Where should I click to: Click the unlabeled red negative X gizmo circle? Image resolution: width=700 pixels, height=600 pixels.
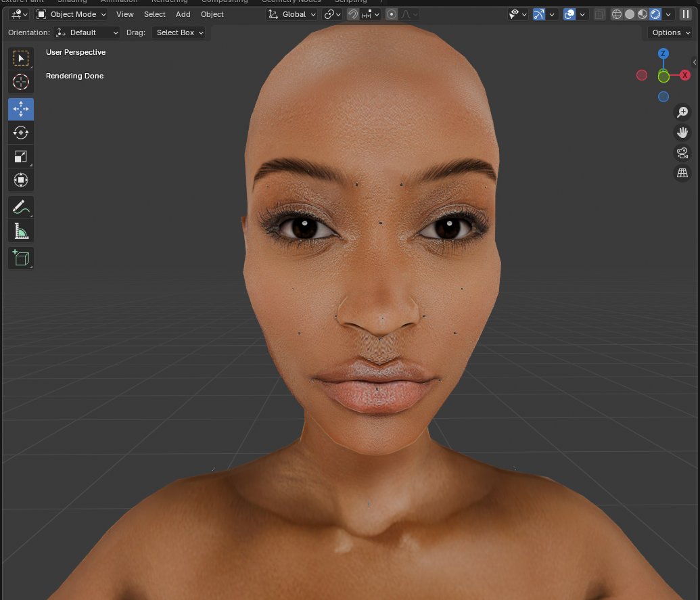click(x=642, y=75)
